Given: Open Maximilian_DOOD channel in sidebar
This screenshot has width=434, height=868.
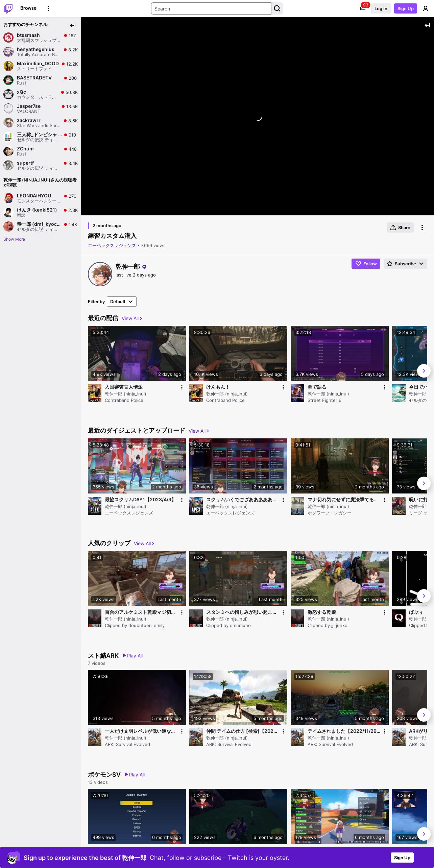Looking at the screenshot, I should (x=41, y=66).
